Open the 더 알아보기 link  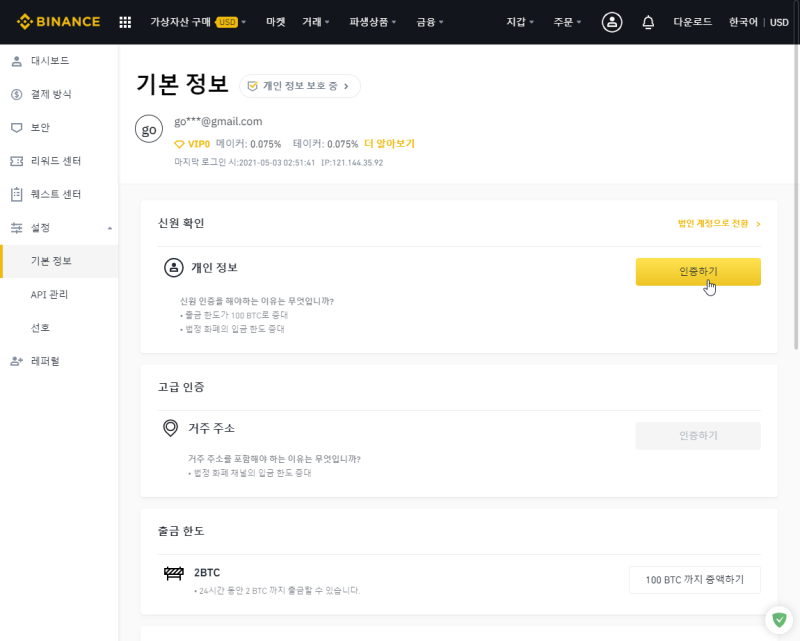point(389,144)
